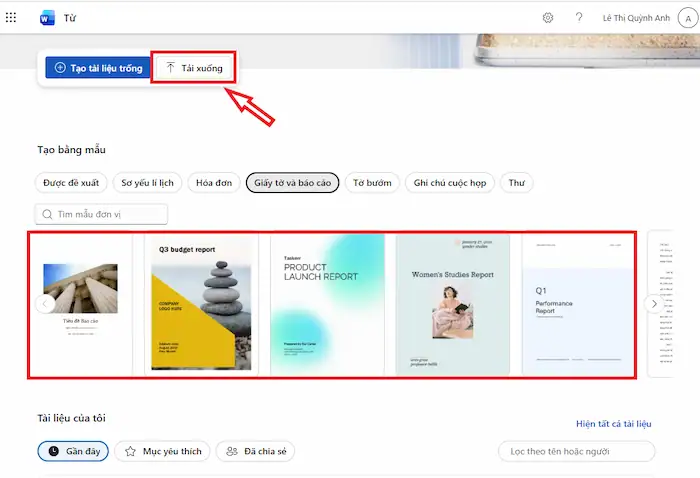Click Tạo tài liệu trống button
Viewport: 700px width, 478px height.
[x=98, y=68]
